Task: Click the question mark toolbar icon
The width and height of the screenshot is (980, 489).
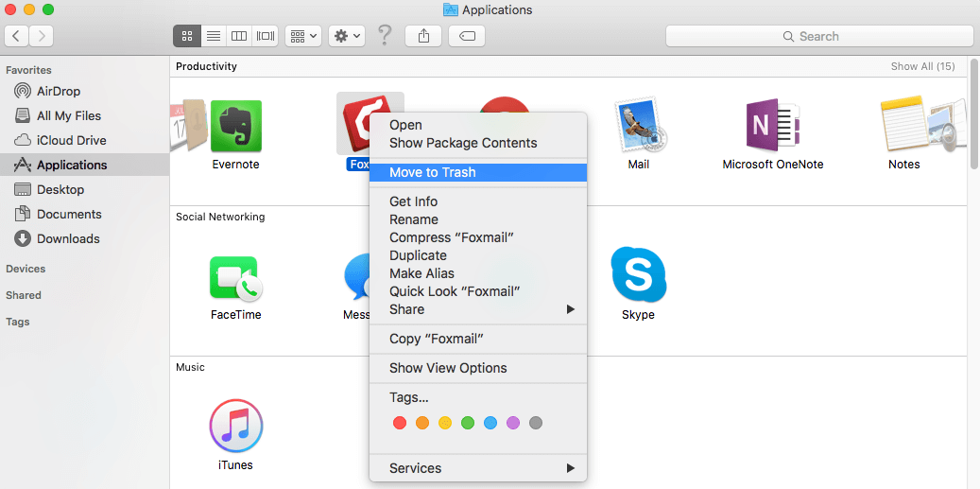Action: [385, 36]
